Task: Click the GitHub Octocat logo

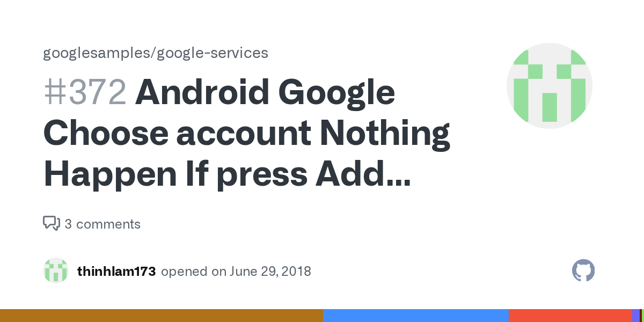Action: pyautogui.click(x=583, y=271)
